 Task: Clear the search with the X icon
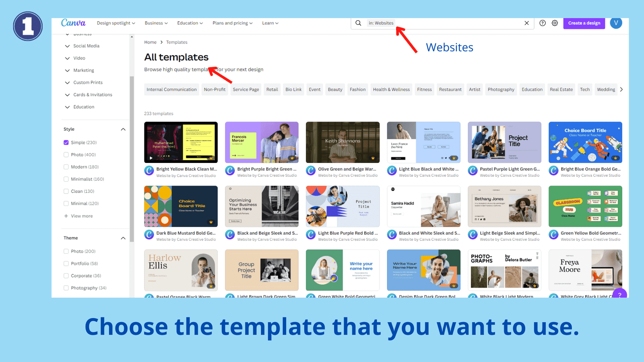coord(526,23)
